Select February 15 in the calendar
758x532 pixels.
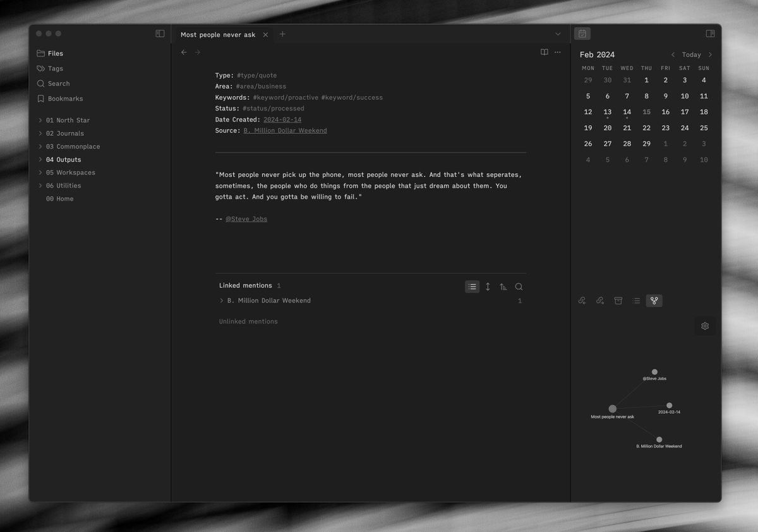(646, 112)
